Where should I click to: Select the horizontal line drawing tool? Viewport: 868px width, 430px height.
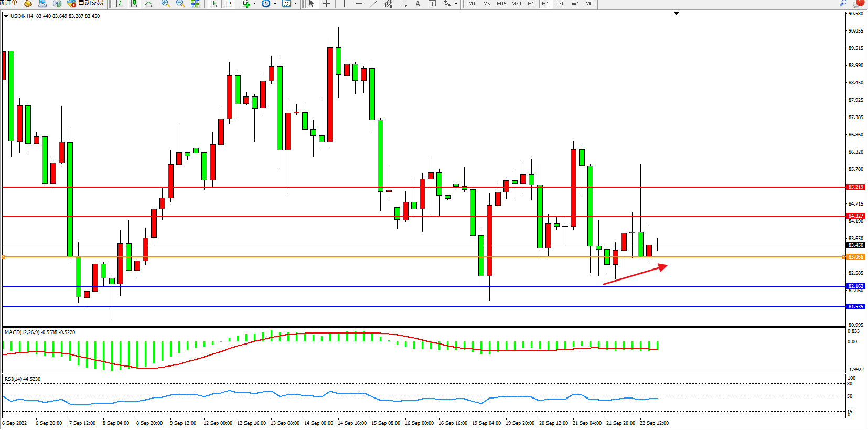[359, 4]
